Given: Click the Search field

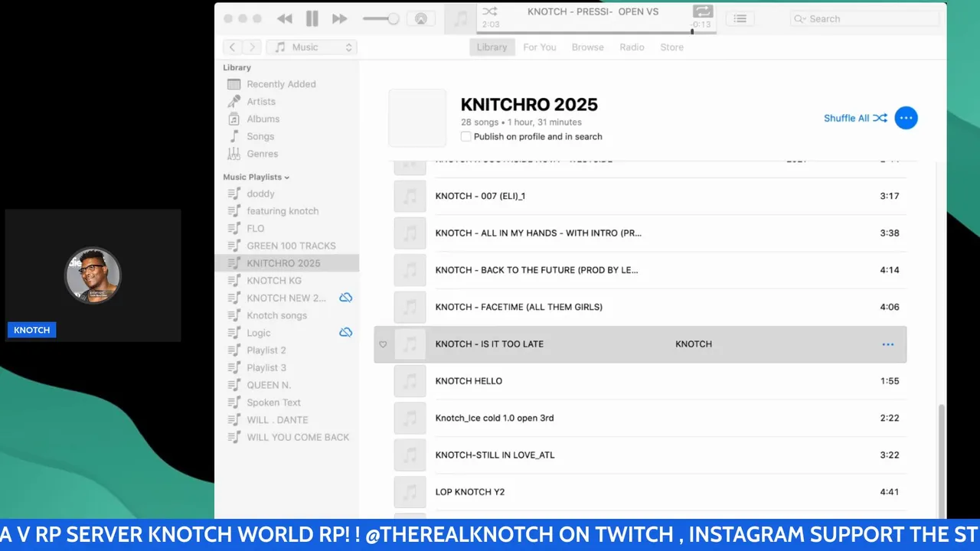Looking at the screenshot, I should pyautogui.click(x=864, y=18).
